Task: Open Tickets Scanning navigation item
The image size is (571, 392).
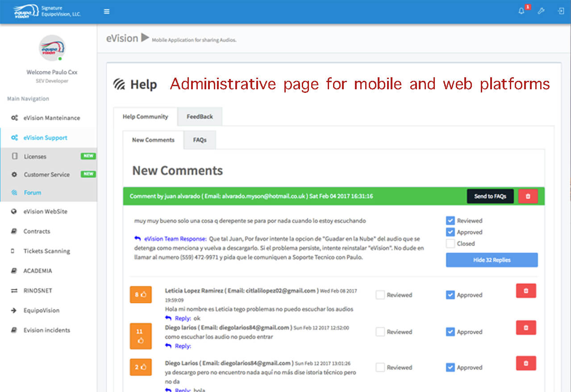Action: 48,251
